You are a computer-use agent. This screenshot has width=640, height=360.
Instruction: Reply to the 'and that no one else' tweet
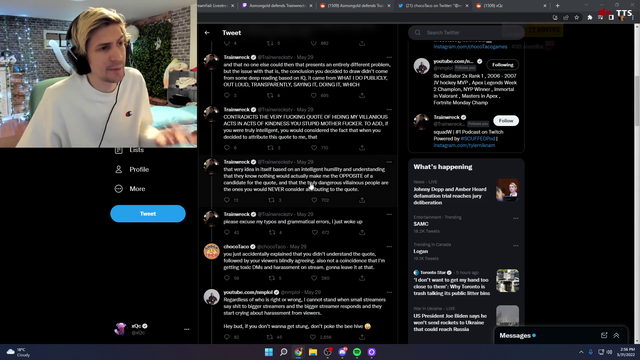(227, 95)
